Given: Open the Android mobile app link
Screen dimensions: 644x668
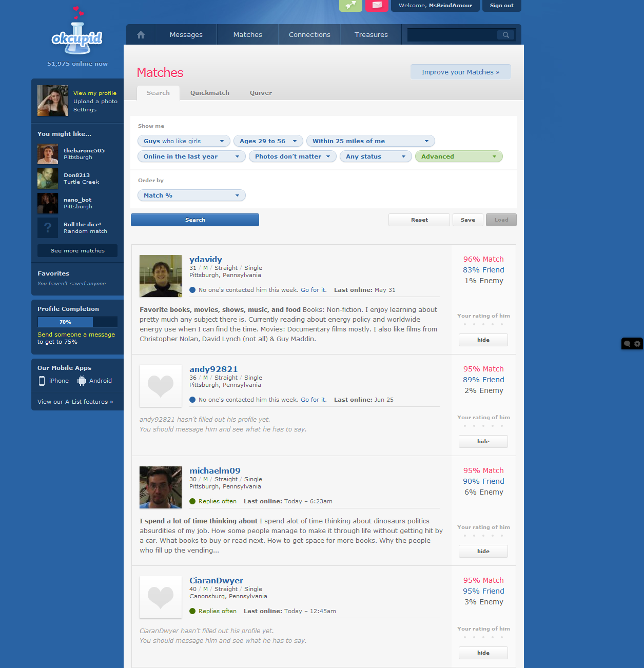Looking at the screenshot, I should coord(95,381).
